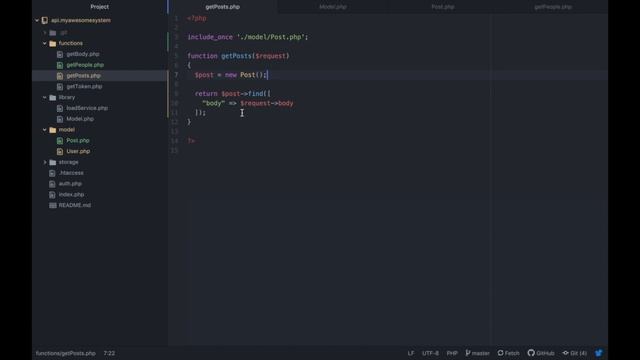
Task: Click the file icon beside getBody.php
Action: (60, 54)
